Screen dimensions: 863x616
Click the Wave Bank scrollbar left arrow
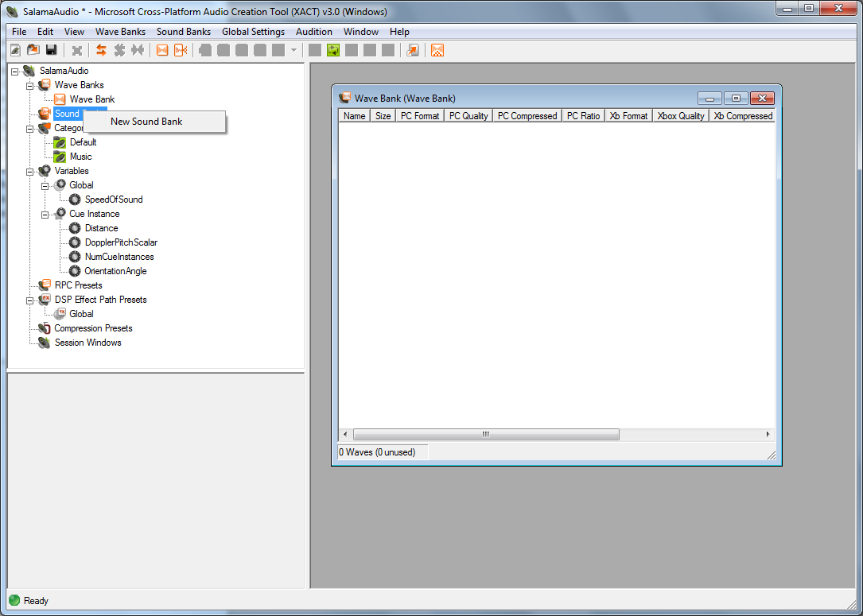point(345,435)
